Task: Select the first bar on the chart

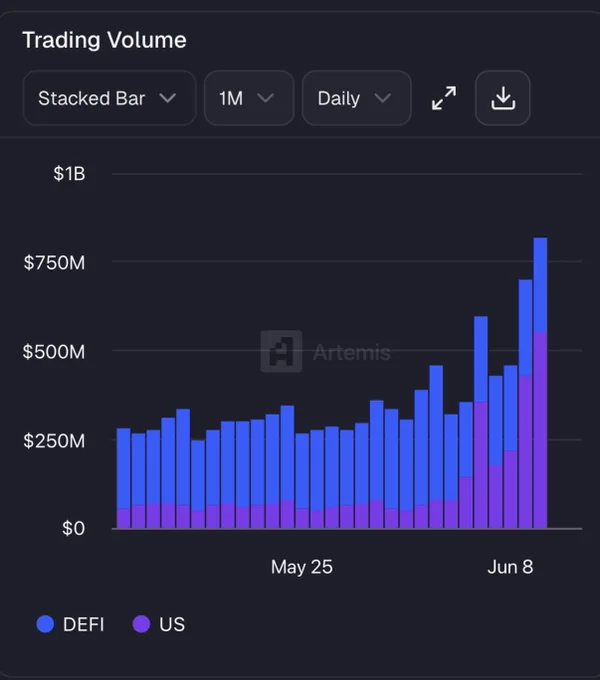Action: point(124,478)
